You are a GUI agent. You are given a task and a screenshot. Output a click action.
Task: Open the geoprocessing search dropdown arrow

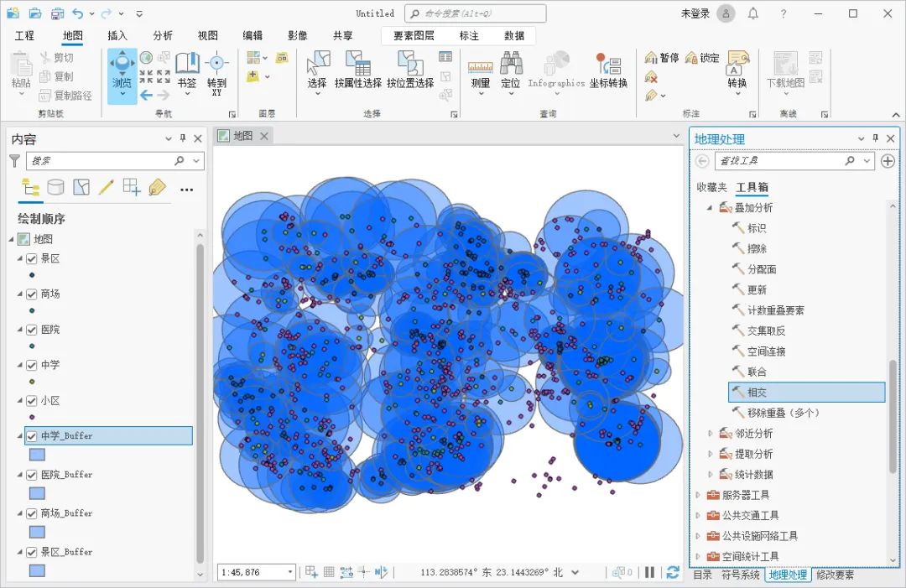(x=867, y=161)
